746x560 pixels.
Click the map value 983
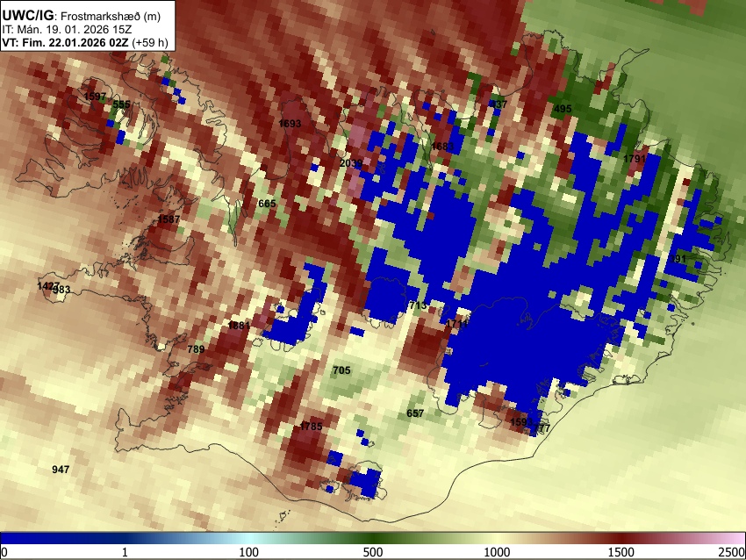pos(61,290)
